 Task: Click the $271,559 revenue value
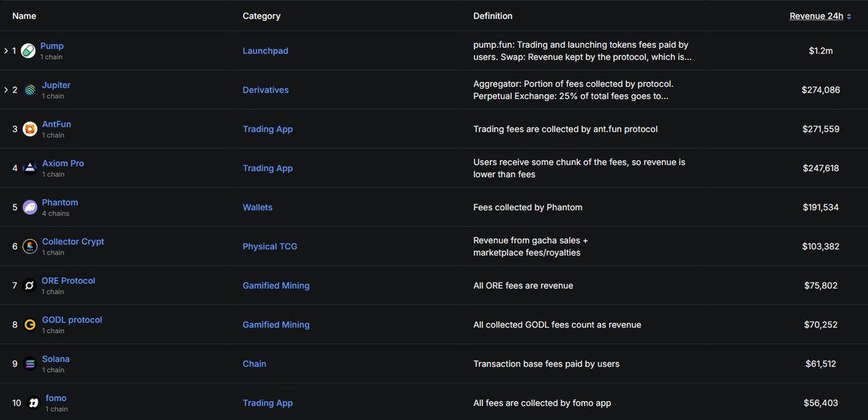click(821, 129)
